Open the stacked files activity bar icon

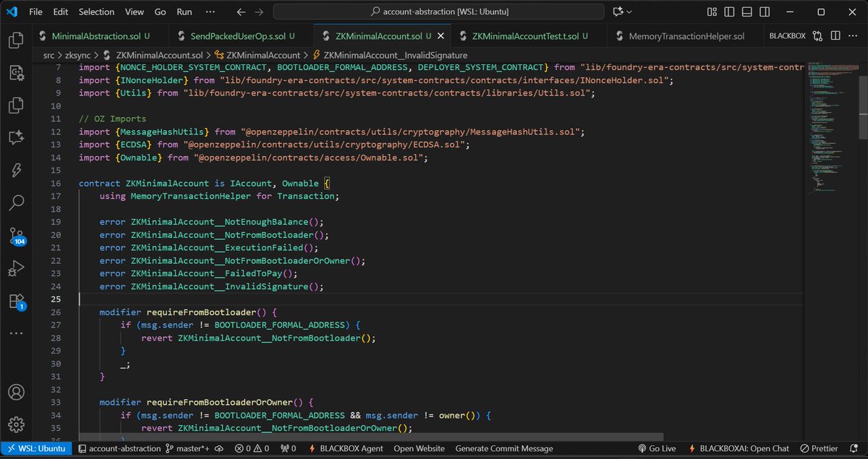point(16,105)
